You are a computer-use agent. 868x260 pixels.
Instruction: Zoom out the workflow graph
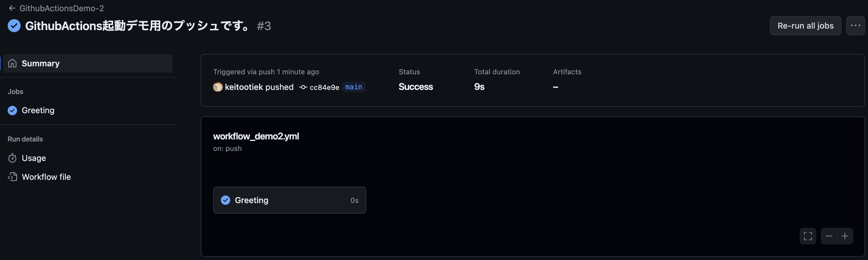(x=829, y=236)
